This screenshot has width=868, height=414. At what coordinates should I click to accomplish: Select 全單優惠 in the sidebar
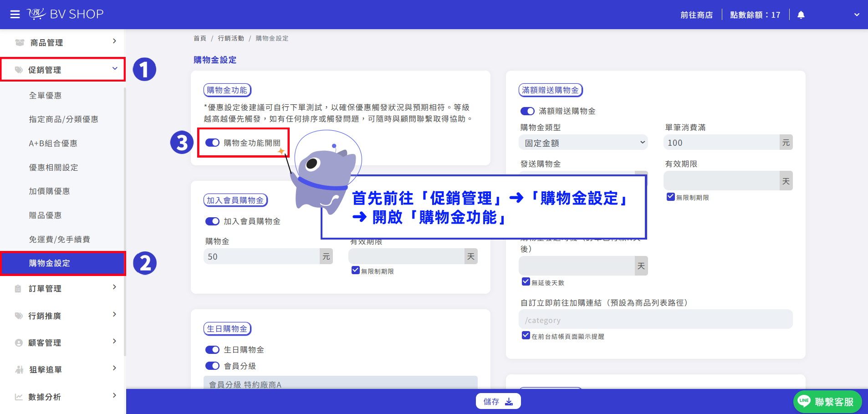(45, 96)
